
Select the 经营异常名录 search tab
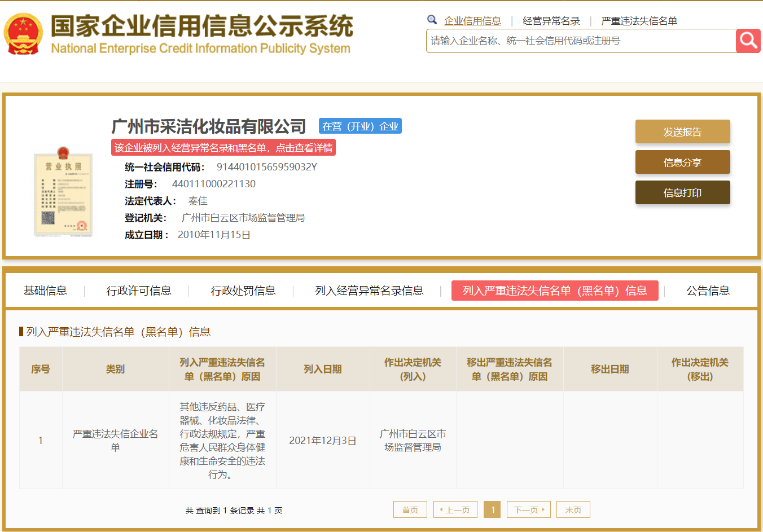[x=551, y=21]
